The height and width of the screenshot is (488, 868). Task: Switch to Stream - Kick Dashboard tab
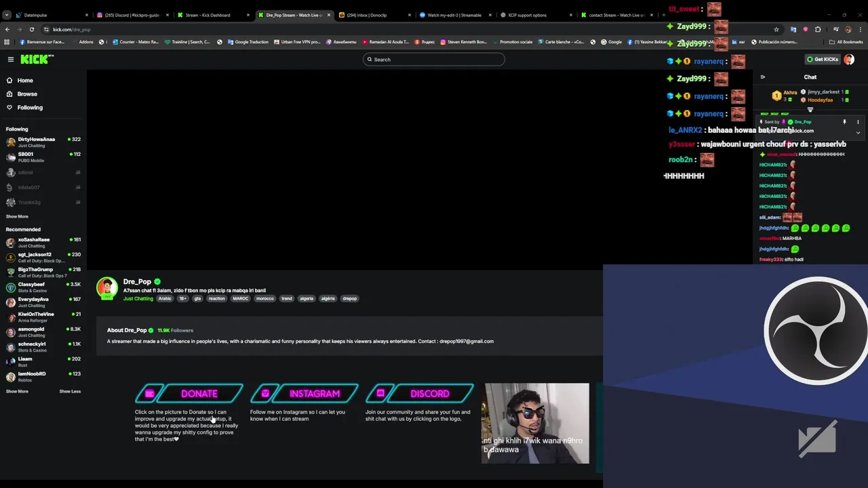click(x=212, y=15)
